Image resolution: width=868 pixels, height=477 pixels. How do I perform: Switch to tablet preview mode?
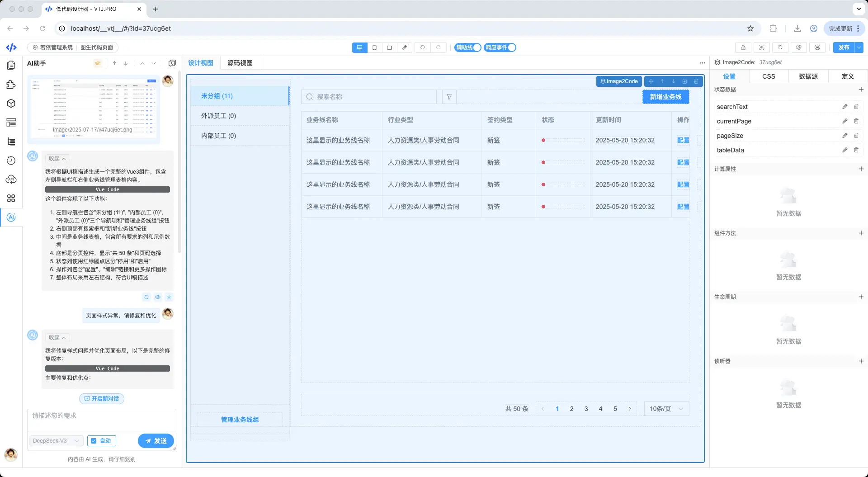click(389, 47)
